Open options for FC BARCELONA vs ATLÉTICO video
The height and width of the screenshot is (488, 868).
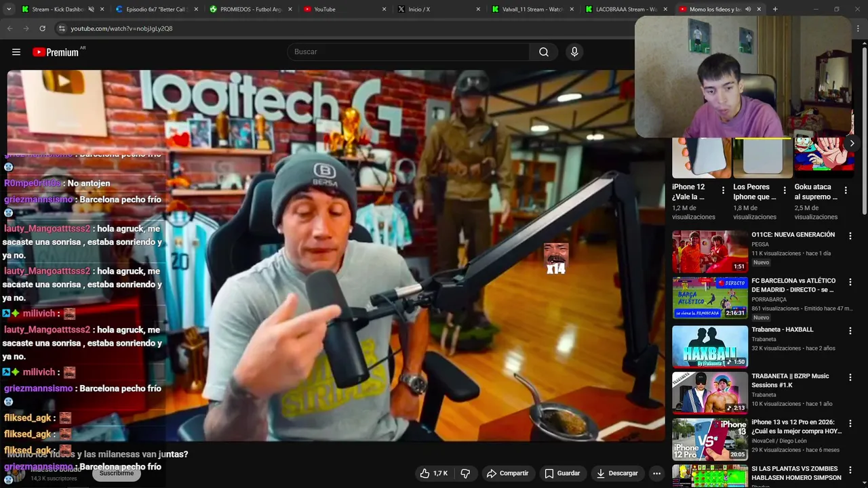(x=850, y=282)
